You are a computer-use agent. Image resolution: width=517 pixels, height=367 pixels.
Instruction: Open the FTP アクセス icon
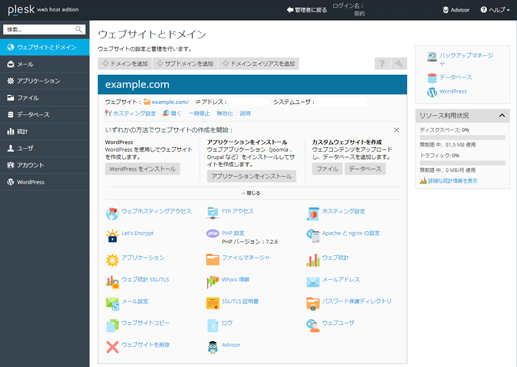213,214
